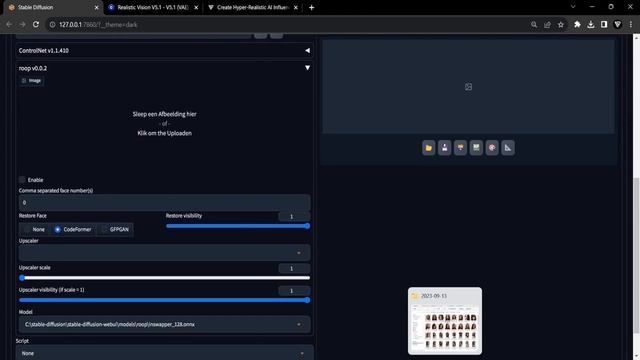Viewport: 640px width, 360px height.
Task: Click the profile avatar icon in toolbar
Action: [x=618, y=24]
